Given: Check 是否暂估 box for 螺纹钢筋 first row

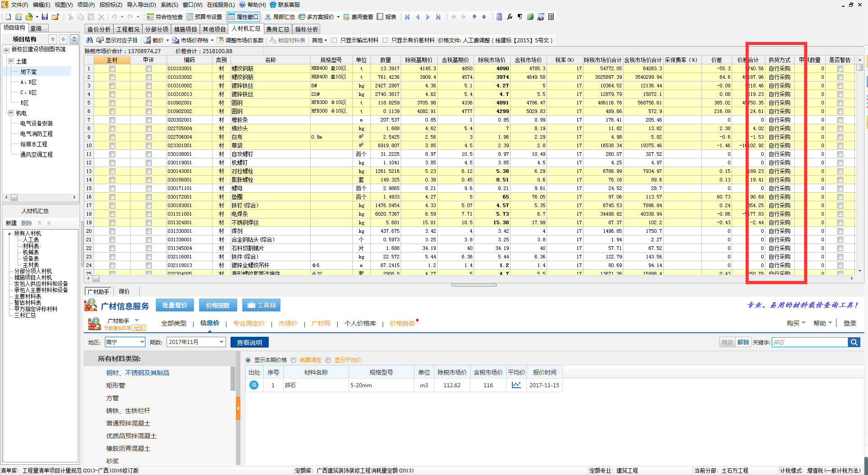Looking at the screenshot, I should pyautogui.click(x=840, y=69).
